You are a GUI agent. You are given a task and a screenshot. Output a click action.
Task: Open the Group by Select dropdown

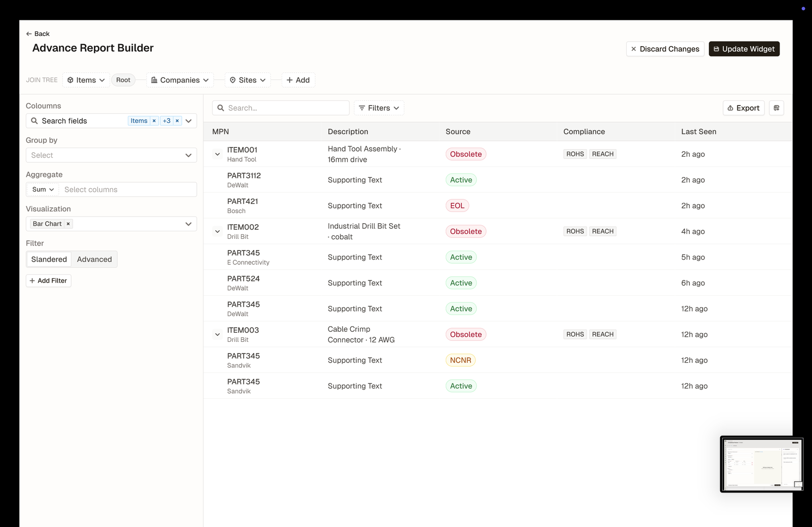tap(111, 155)
